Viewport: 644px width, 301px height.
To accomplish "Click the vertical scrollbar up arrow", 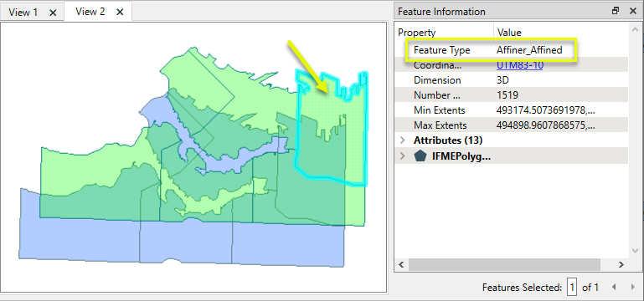I will (x=635, y=31).
